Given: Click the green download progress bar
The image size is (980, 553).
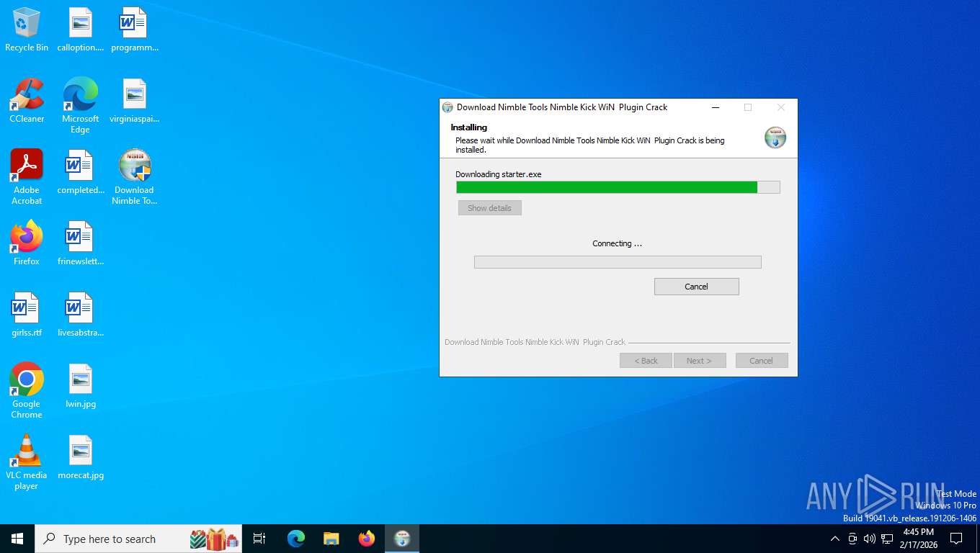Looking at the screenshot, I should pyautogui.click(x=618, y=187).
